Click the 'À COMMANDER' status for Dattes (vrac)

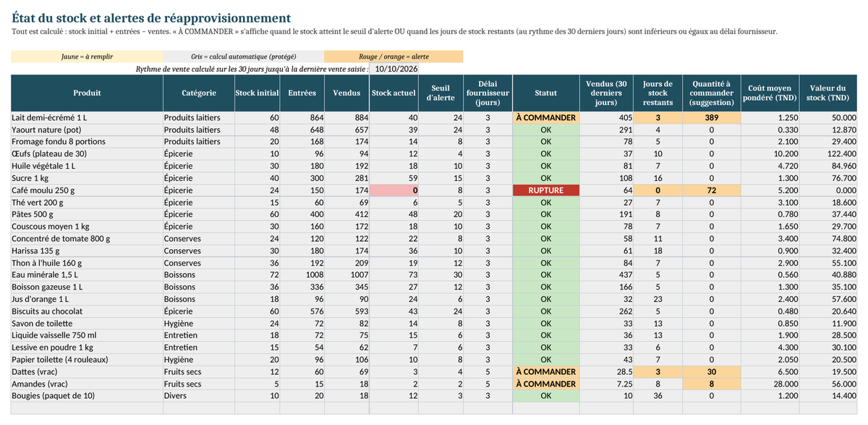coord(546,372)
